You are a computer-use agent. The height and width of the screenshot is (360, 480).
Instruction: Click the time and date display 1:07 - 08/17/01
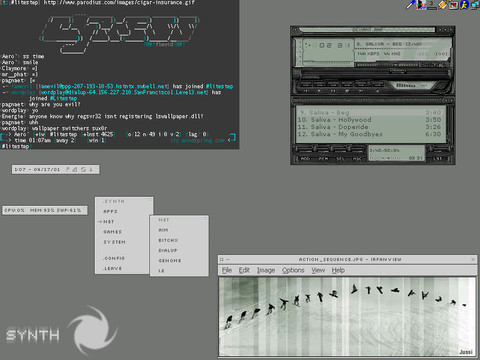click(x=37, y=170)
